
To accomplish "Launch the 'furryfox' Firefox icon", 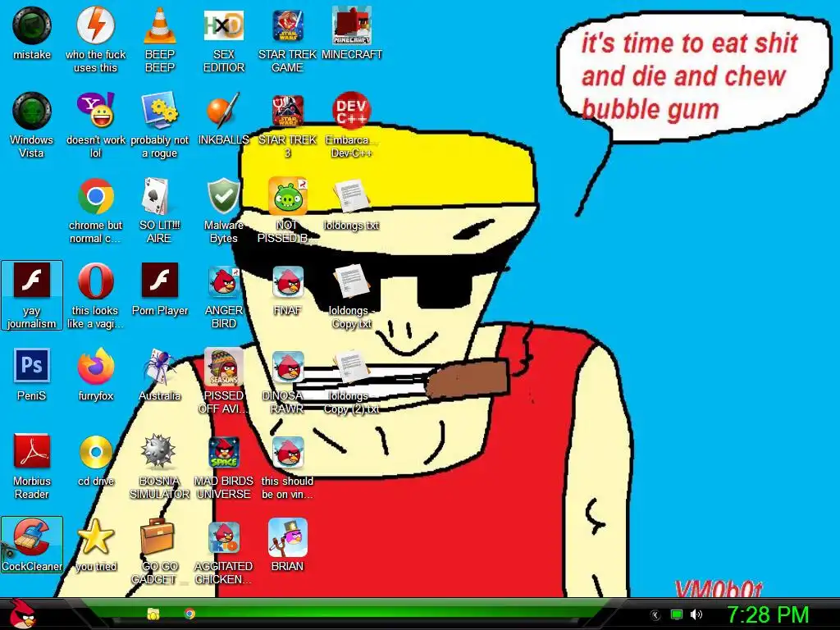I will coord(95,366).
